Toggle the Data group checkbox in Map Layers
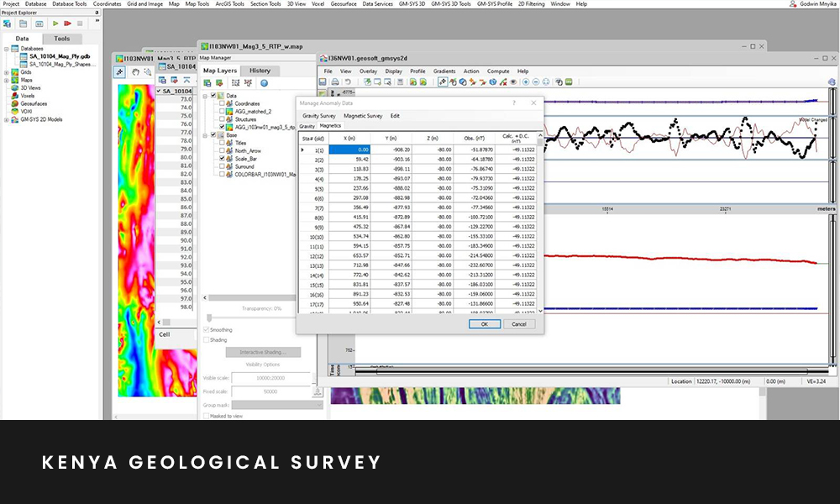 pos(213,96)
